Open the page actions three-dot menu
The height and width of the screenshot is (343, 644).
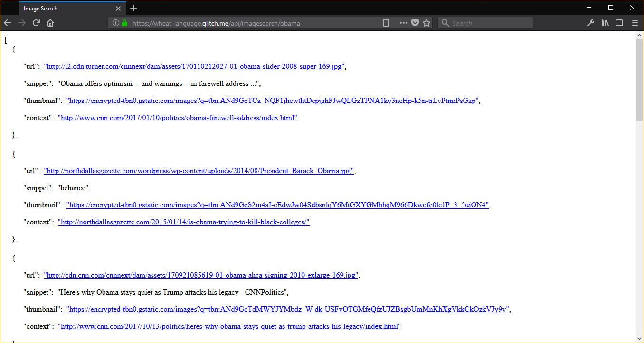[x=403, y=23]
